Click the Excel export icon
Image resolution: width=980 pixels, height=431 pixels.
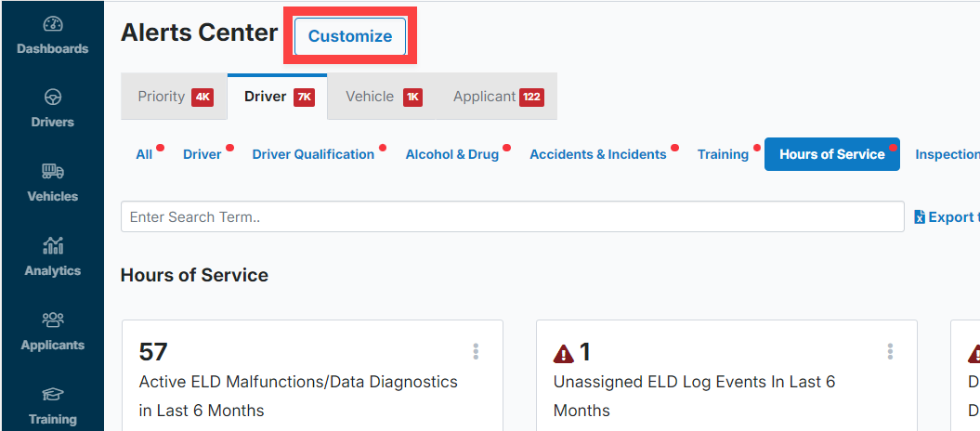(920, 216)
